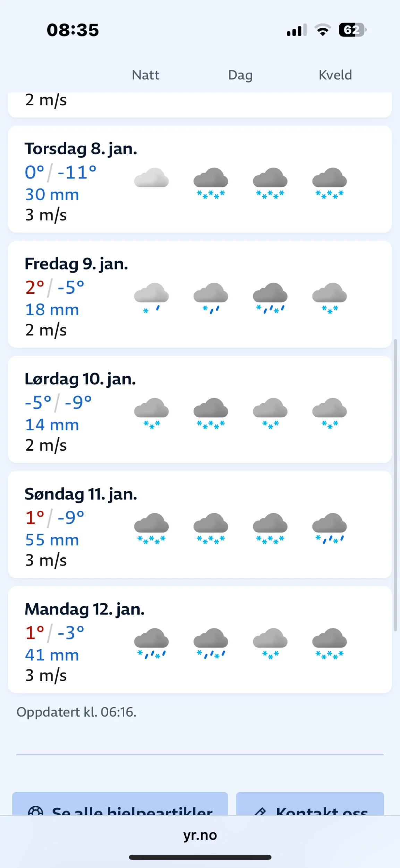Open the Torsdag 8. jan. forecast card
400x868 pixels.
(x=200, y=179)
